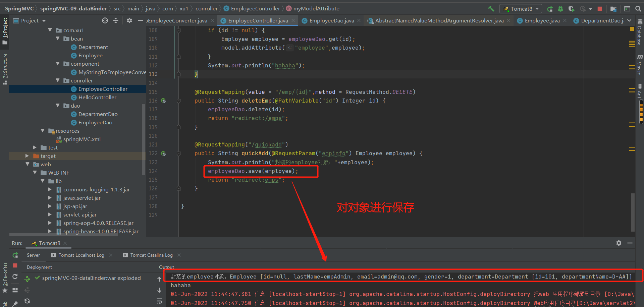Open the profiler options dropdown arrow
The height and width of the screenshot is (307, 644).
[x=590, y=9]
